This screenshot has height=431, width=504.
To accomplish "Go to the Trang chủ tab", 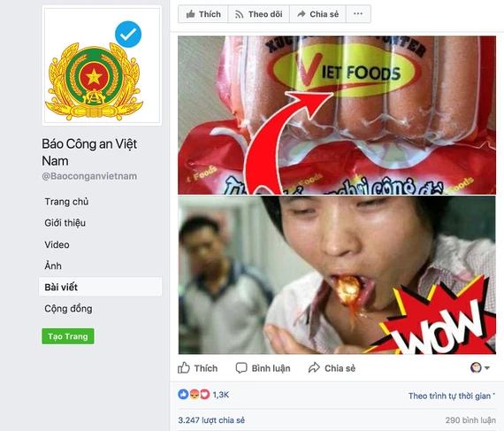I will 66,202.
